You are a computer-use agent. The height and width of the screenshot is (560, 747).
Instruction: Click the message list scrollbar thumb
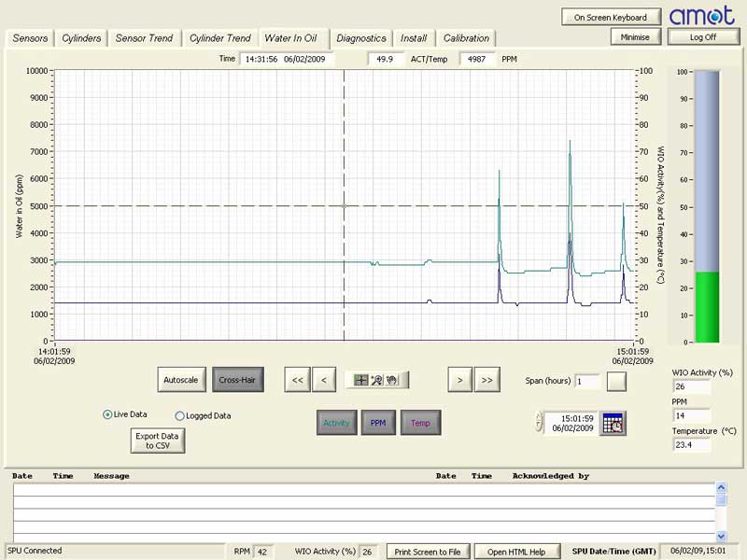point(721,499)
